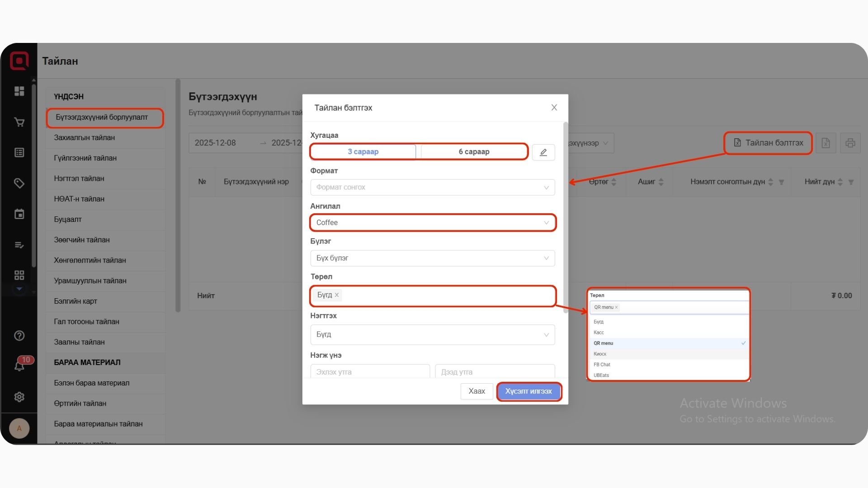This screenshot has width=868, height=488.
Task: Click the shopping cart sidebar icon
Action: (x=19, y=122)
